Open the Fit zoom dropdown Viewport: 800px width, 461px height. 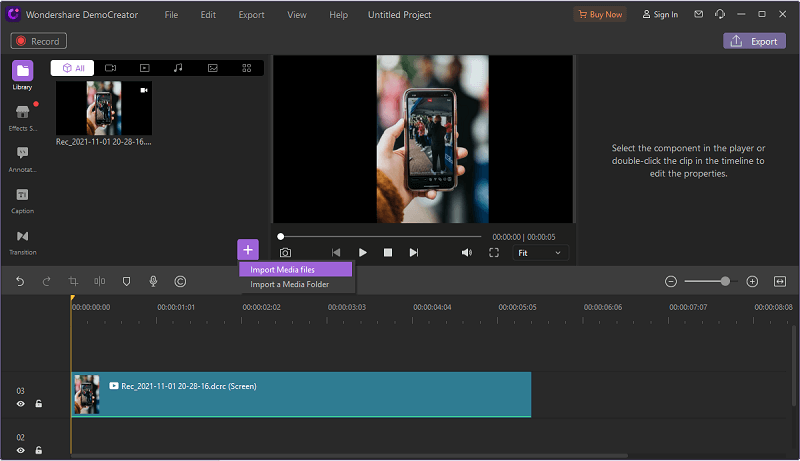coord(540,253)
